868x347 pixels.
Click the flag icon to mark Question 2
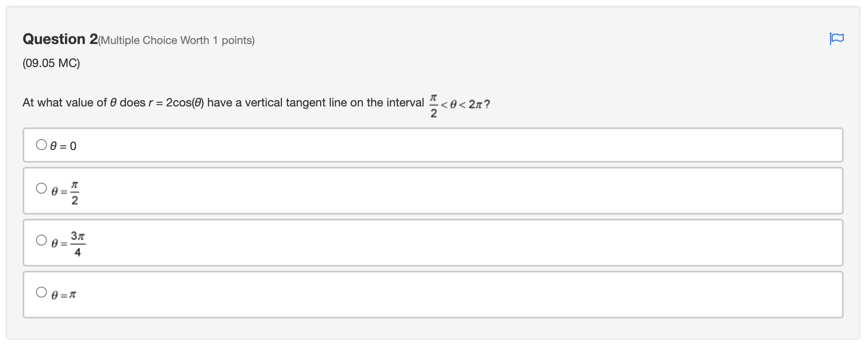[836, 39]
